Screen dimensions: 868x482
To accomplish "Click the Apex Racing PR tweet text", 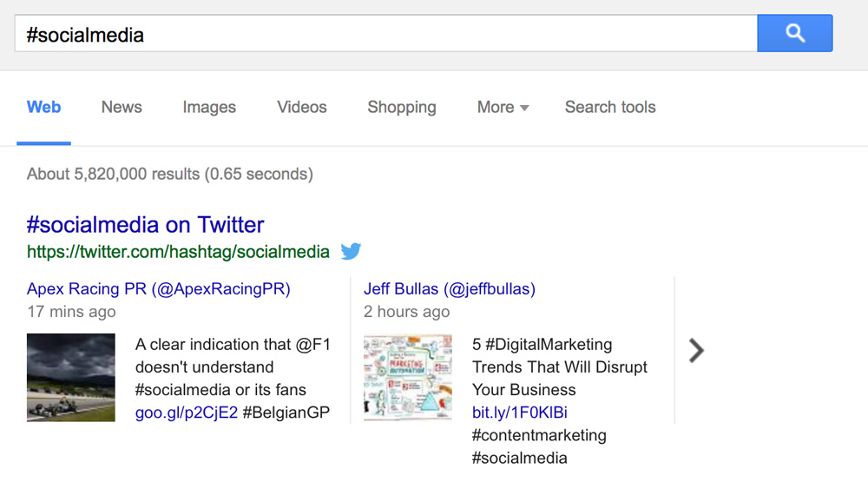I will (233, 378).
